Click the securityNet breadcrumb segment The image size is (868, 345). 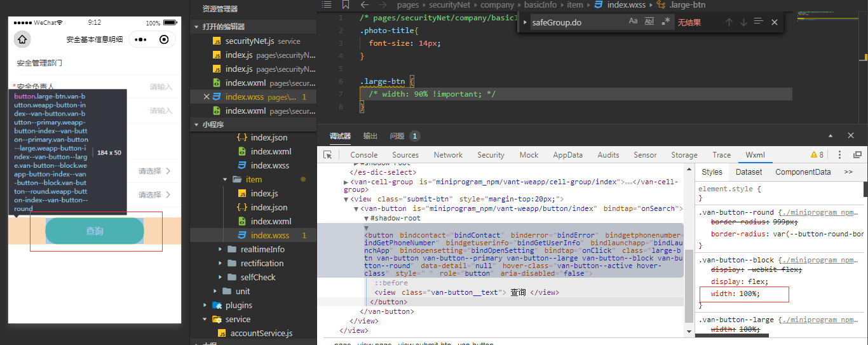(x=449, y=5)
